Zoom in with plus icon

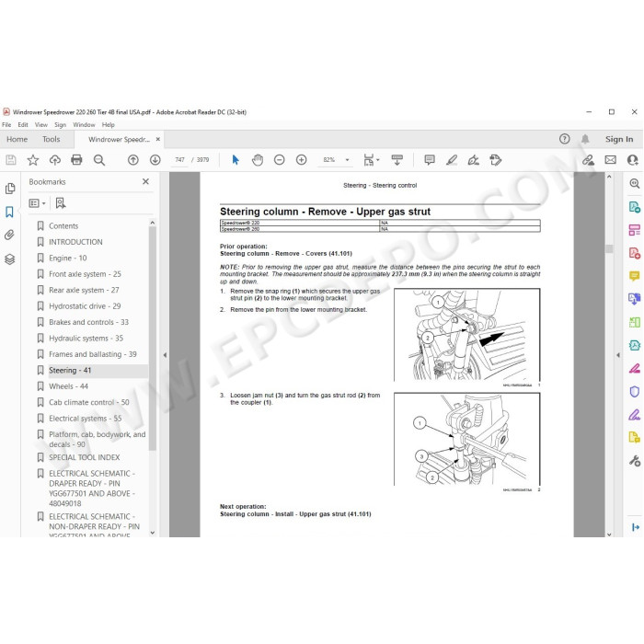click(302, 160)
